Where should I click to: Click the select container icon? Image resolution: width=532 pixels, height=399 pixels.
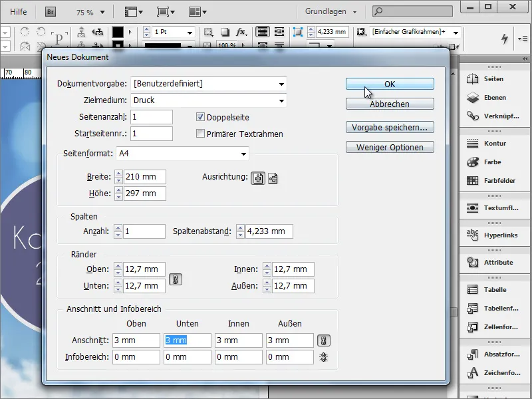81,32
